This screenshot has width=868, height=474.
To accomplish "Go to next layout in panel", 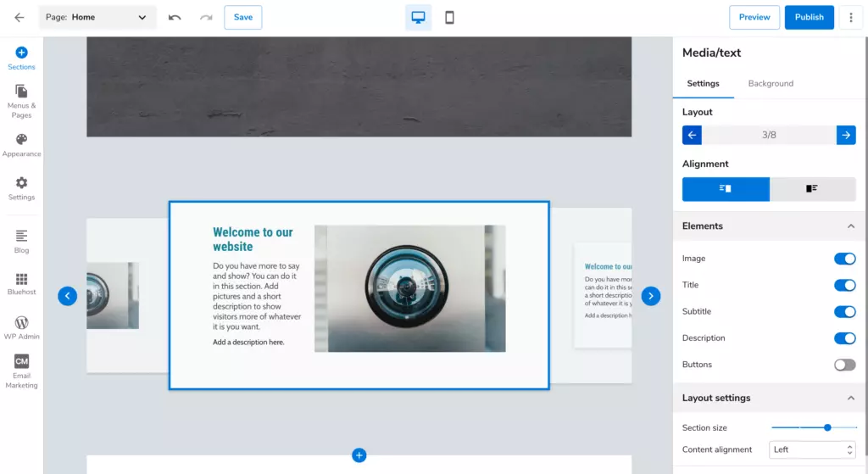I will pos(846,135).
